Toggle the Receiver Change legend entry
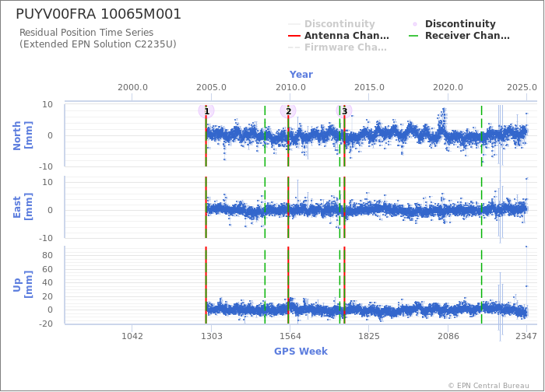This screenshot has width=545, height=392. tap(459, 36)
